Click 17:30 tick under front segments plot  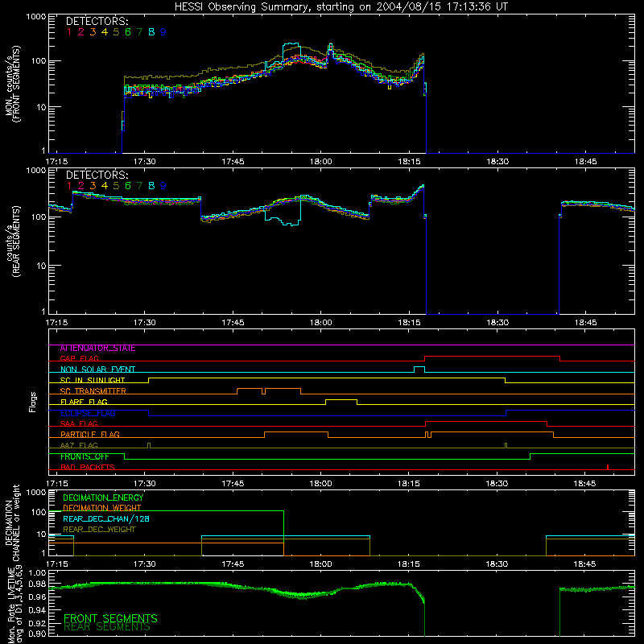point(145,162)
